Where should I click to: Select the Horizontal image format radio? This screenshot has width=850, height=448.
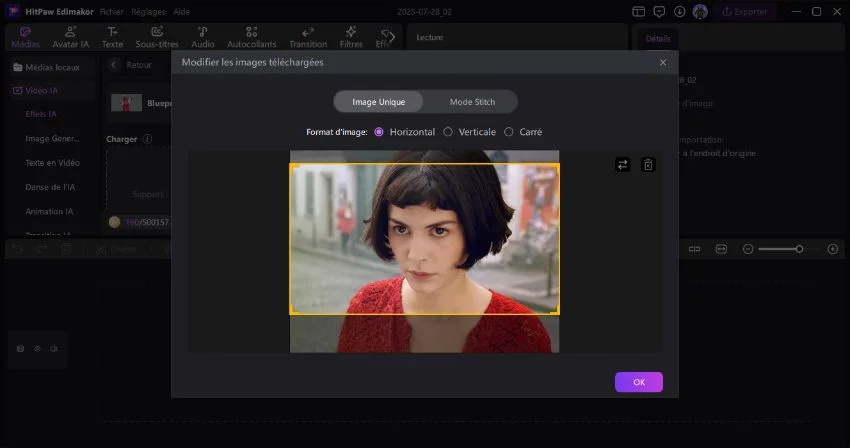coord(379,132)
